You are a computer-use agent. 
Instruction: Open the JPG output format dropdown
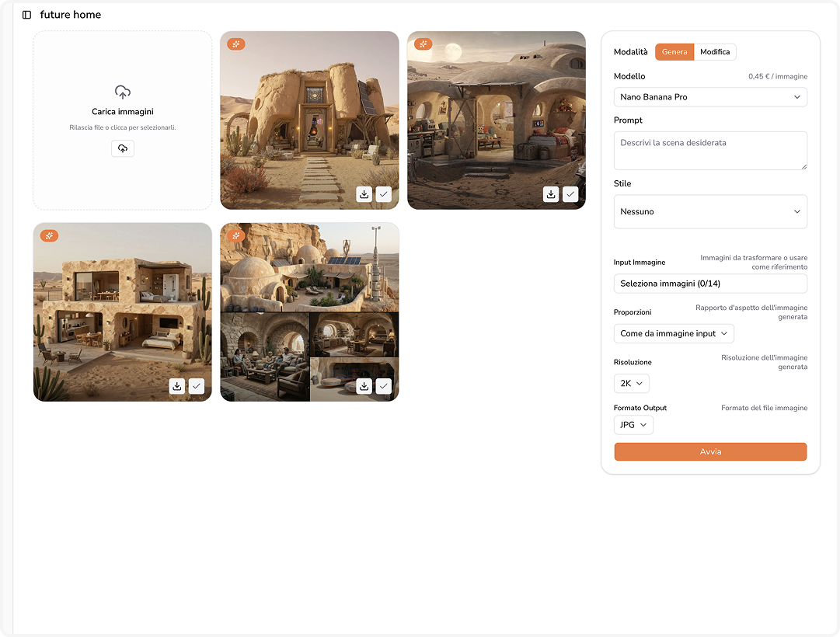pyautogui.click(x=633, y=425)
